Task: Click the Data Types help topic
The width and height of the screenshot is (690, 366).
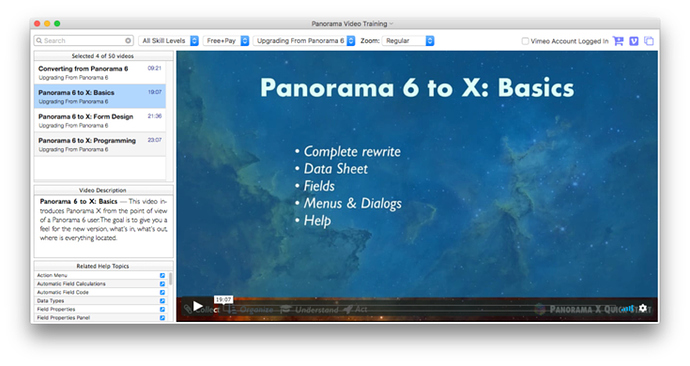Action: [x=50, y=301]
